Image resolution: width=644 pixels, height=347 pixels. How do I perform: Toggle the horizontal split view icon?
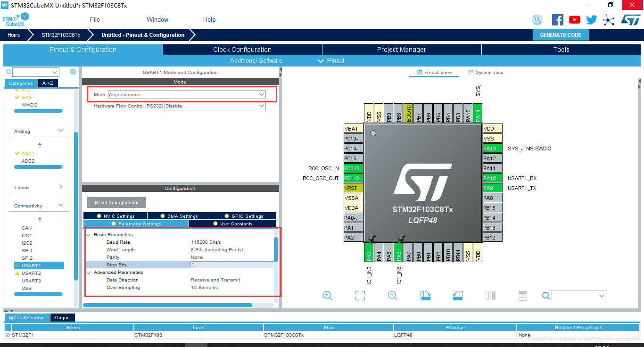click(x=522, y=295)
